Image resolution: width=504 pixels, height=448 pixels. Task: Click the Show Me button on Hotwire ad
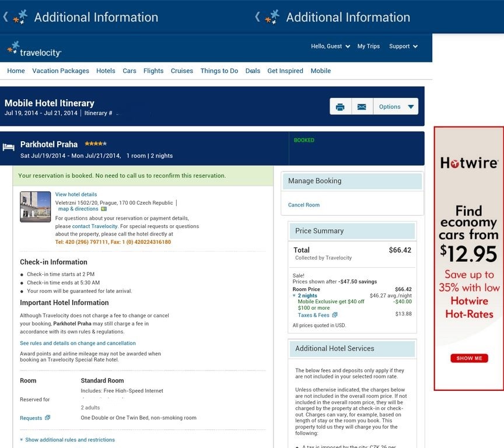(x=469, y=358)
